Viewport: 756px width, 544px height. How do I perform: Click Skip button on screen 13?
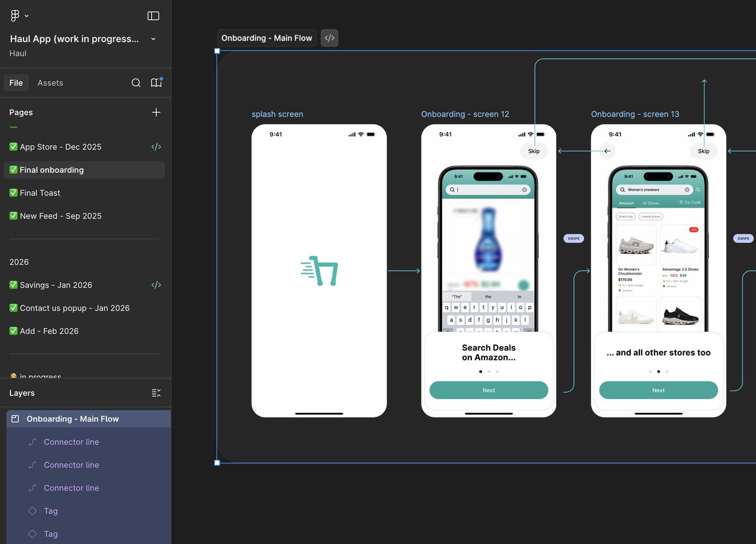[704, 151]
